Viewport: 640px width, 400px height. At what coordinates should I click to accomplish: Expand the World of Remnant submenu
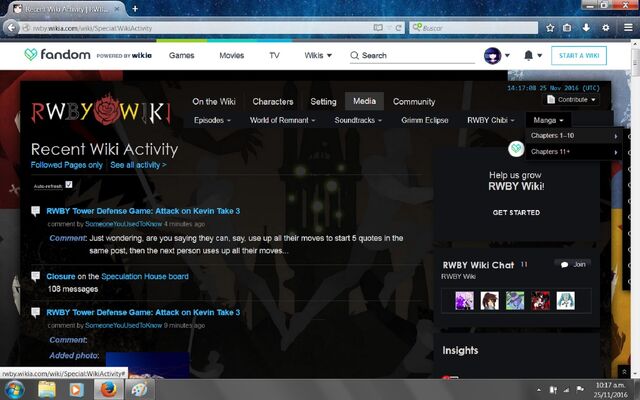[x=282, y=120]
